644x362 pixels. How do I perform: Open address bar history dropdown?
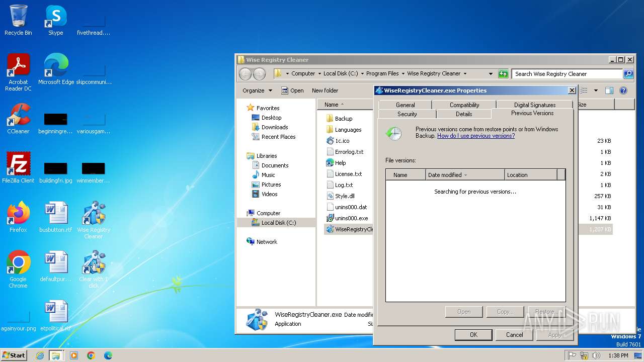[491, 74]
